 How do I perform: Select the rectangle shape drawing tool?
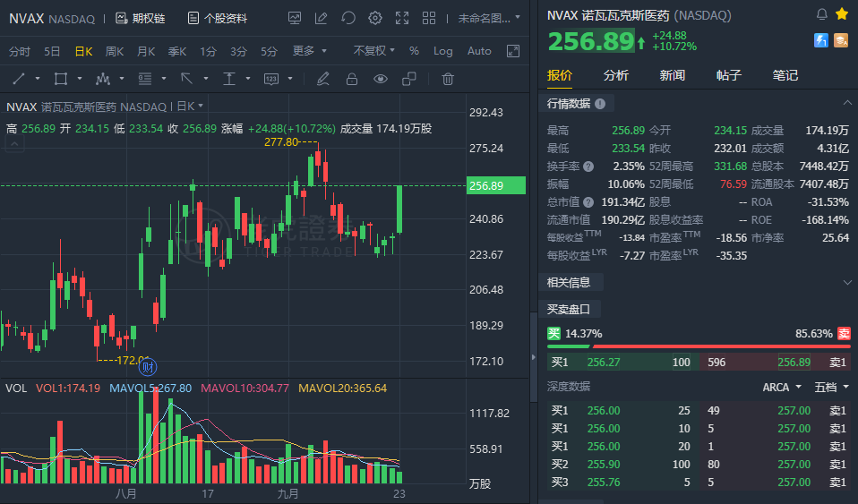61,79
